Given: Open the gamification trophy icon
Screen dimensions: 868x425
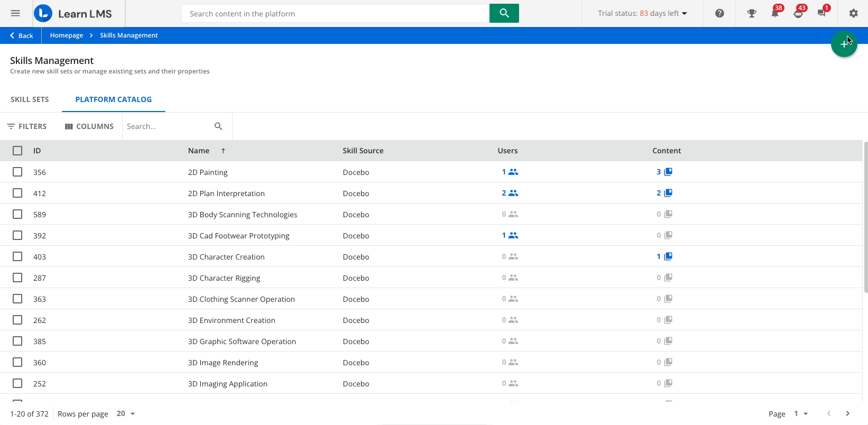Looking at the screenshot, I should tap(751, 13).
